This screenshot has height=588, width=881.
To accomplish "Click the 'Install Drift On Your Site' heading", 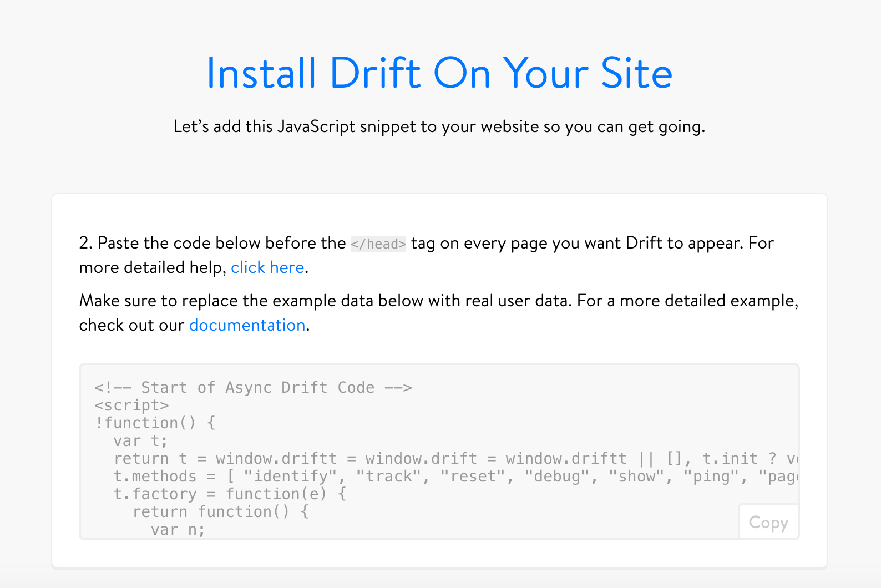I will point(439,73).
